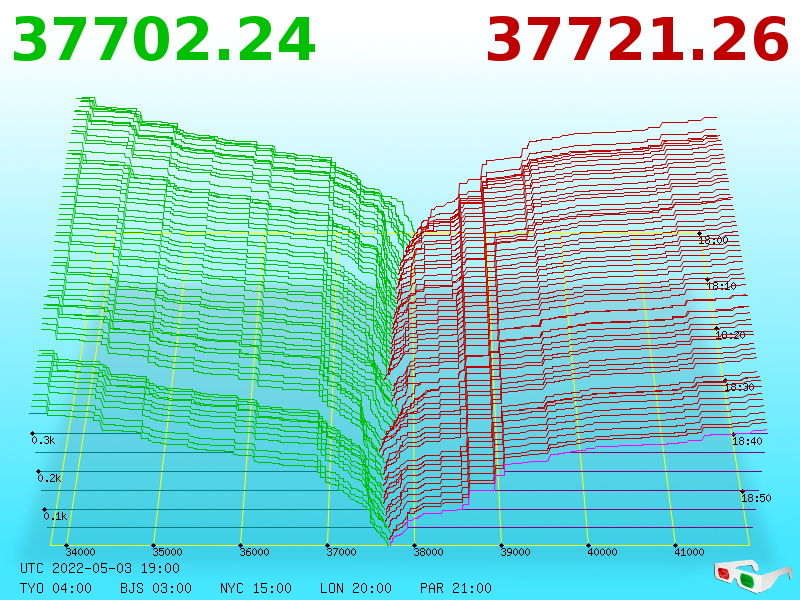
Task: Click the UTC 2022-05-03 19:00 timestamp
Action: tap(100, 568)
